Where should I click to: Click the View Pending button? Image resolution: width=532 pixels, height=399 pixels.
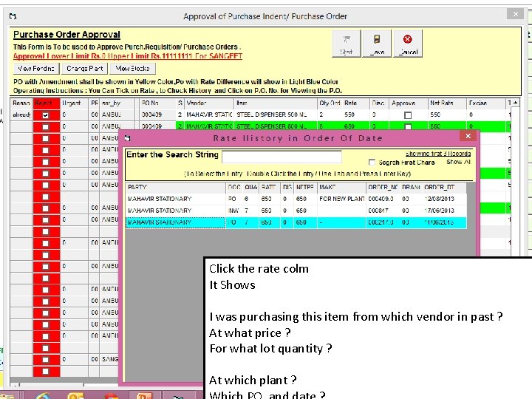click(36, 69)
